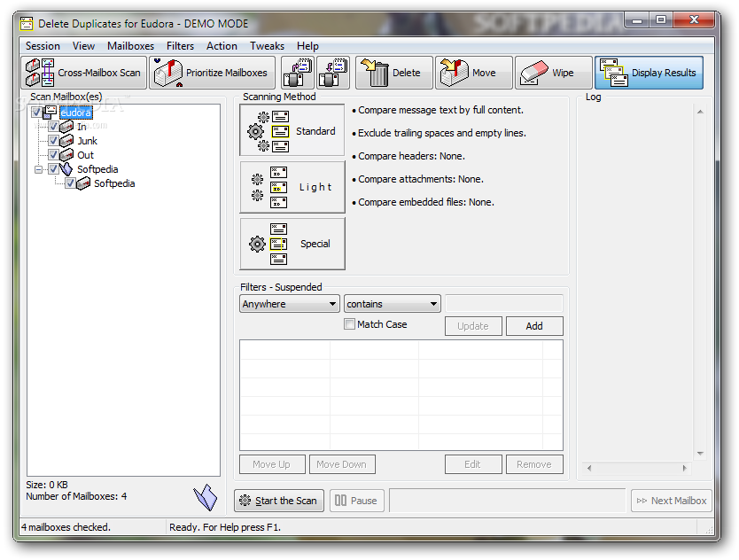Screen dimensions: 739x560
Task: Open the Session menu
Action: coord(43,46)
